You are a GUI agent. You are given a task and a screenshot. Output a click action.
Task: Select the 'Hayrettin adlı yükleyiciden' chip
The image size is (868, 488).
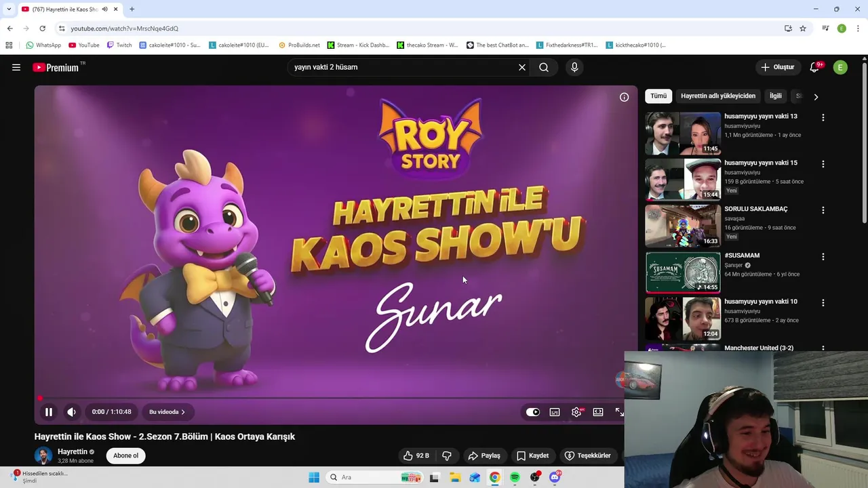718,96
